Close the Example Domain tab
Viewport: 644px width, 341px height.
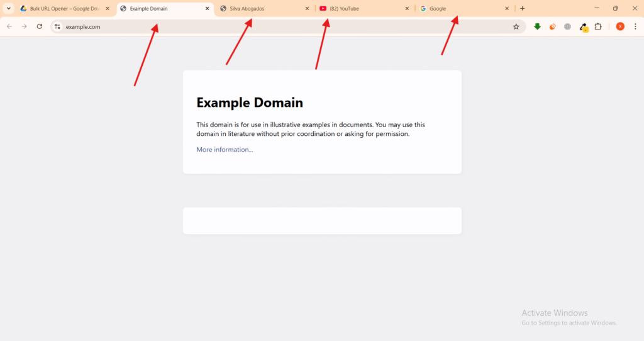click(x=207, y=9)
